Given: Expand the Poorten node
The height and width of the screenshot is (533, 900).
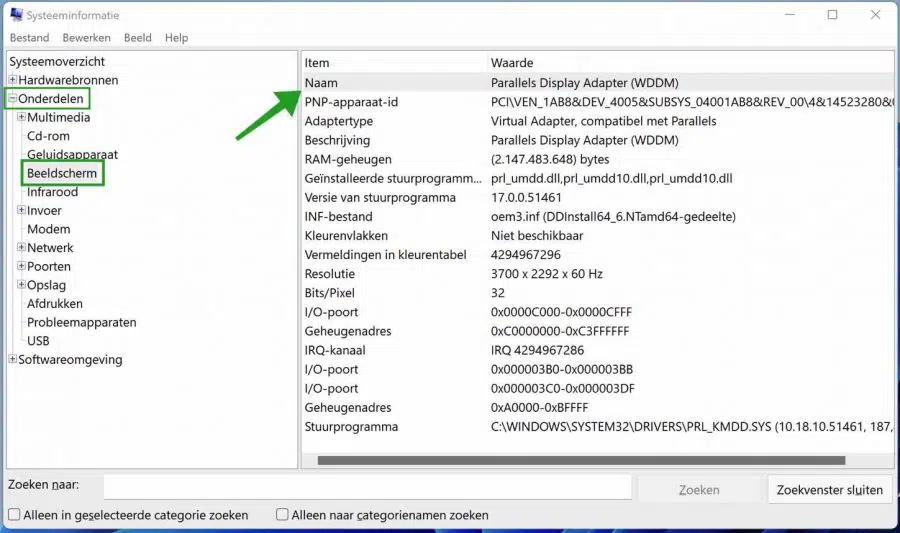Looking at the screenshot, I should click(21, 266).
